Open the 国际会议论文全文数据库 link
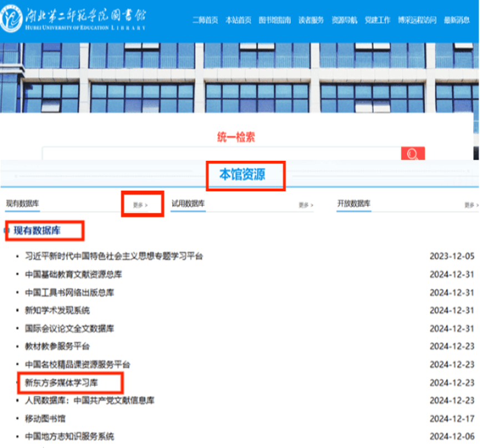 tap(69, 328)
